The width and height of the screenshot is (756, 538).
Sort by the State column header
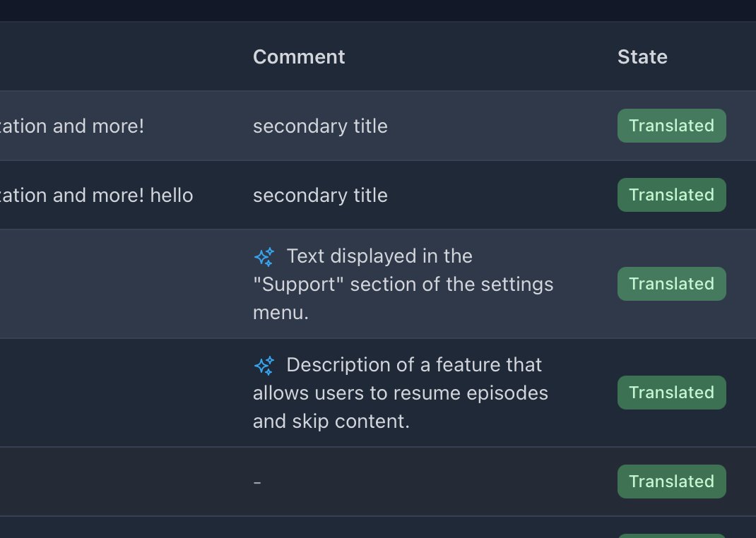[642, 56]
